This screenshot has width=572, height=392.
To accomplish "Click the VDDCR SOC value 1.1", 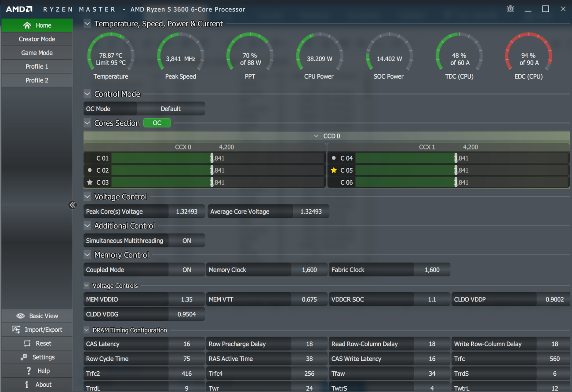I will click(x=432, y=300).
